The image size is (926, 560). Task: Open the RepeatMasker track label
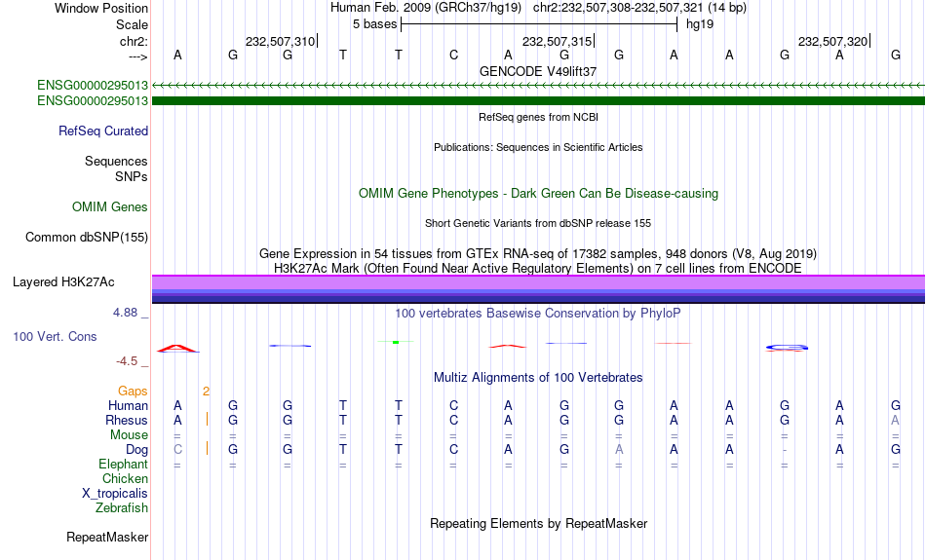click(x=107, y=537)
